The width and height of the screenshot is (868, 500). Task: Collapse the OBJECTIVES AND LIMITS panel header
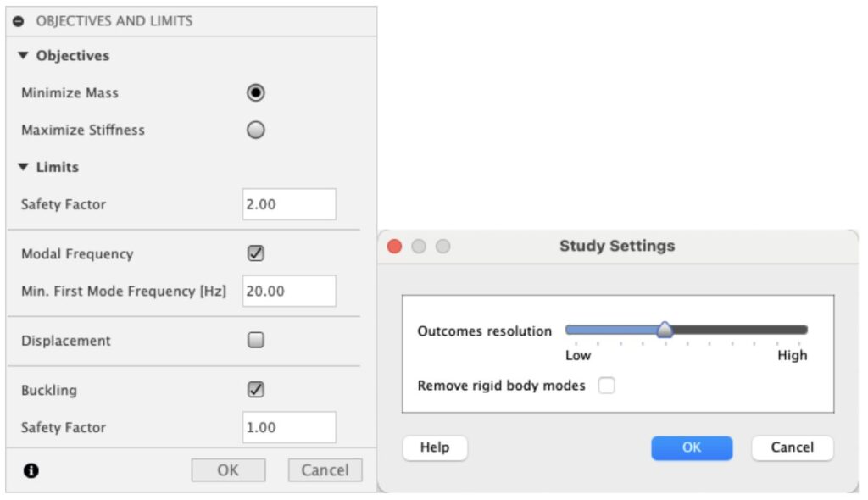point(19,20)
